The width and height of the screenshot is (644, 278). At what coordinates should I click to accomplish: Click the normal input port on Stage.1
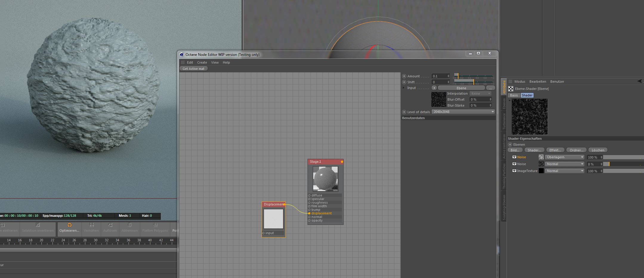point(309,217)
